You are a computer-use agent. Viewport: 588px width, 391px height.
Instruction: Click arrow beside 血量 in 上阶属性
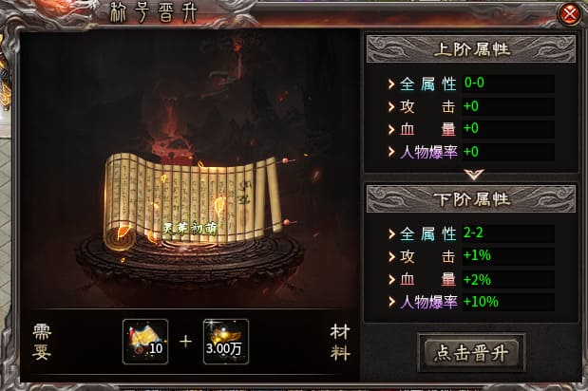pos(391,129)
